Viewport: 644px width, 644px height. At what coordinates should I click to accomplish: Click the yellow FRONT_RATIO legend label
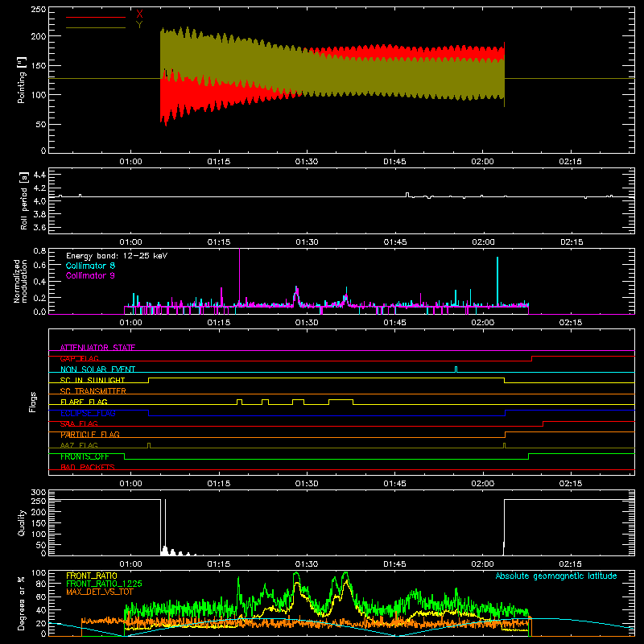tap(92, 576)
